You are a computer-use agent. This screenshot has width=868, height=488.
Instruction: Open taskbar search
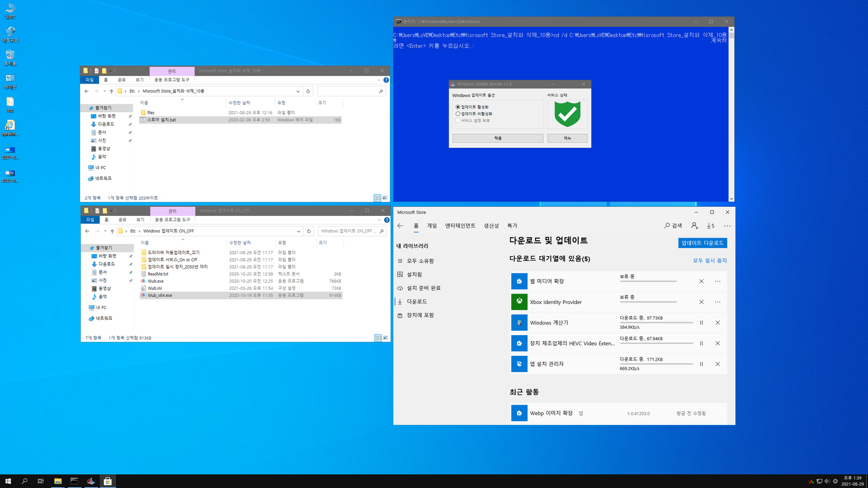pyautogui.click(x=25, y=481)
